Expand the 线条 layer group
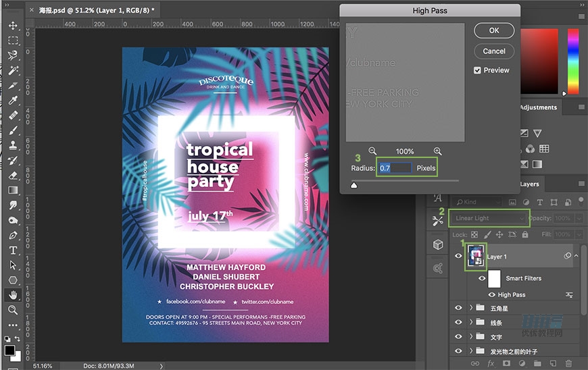This screenshot has width=588, height=370. tap(471, 322)
